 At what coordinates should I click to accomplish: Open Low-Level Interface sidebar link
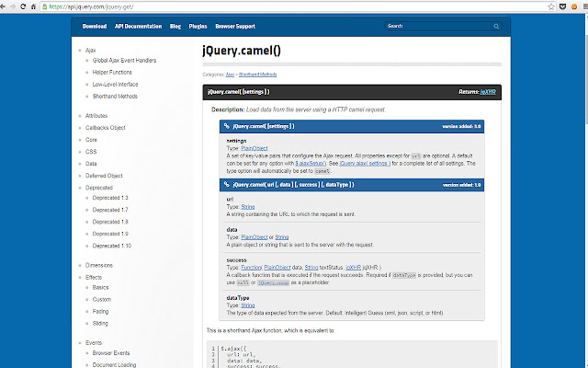point(115,84)
